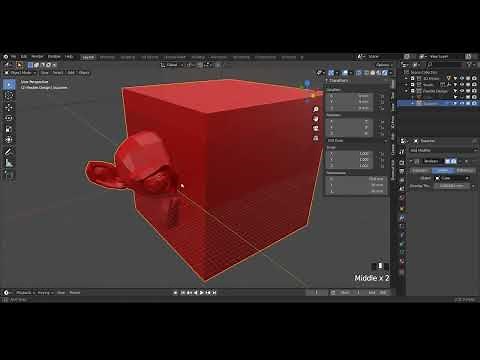Open the Global transform orientation dropdown
The height and width of the screenshot is (360, 480).
coord(172,65)
